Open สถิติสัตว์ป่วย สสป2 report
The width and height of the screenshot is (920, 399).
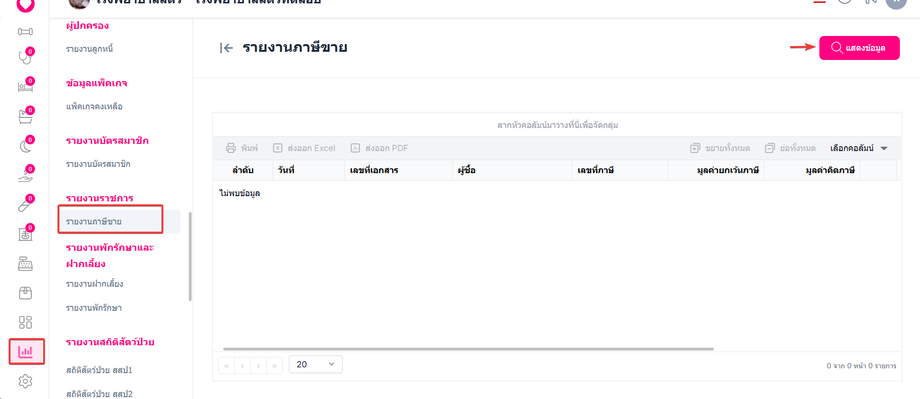pyautogui.click(x=100, y=393)
